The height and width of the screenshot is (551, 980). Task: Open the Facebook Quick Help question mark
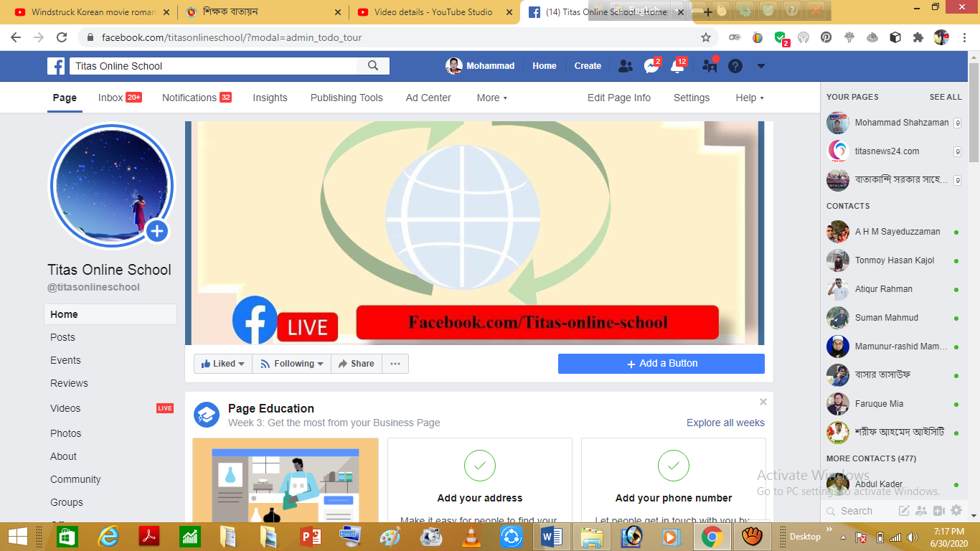735,66
